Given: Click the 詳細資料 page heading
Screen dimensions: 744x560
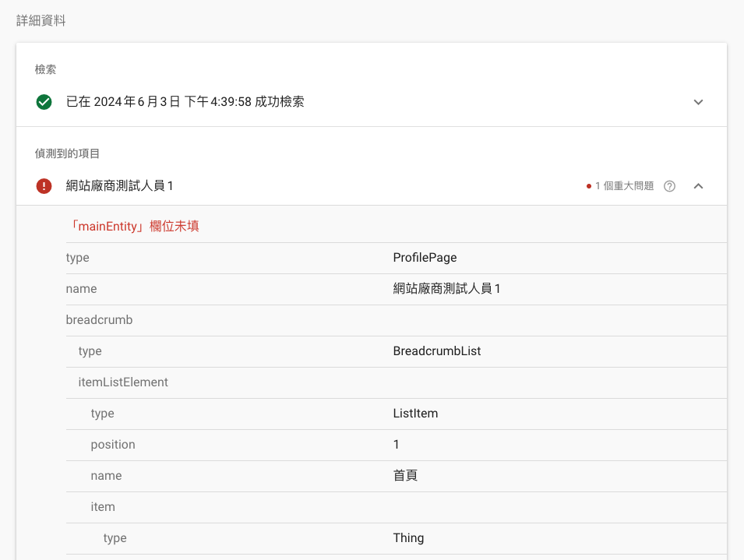Looking at the screenshot, I should click(x=40, y=20).
